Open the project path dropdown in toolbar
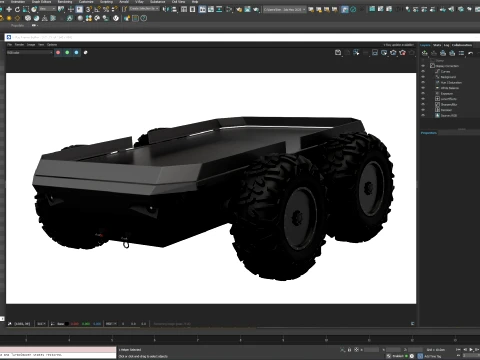480x360 pixels. (x=285, y=9)
